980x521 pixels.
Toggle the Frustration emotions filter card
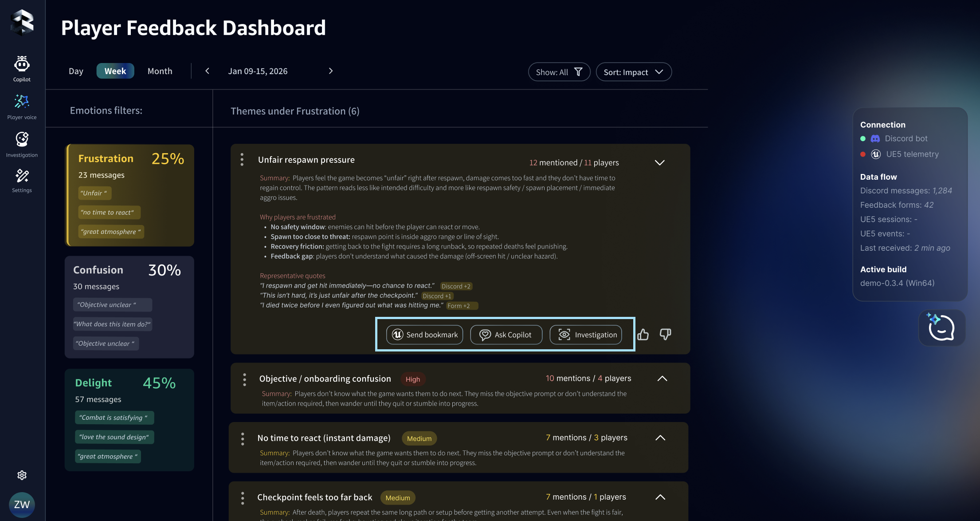[129, 196]
